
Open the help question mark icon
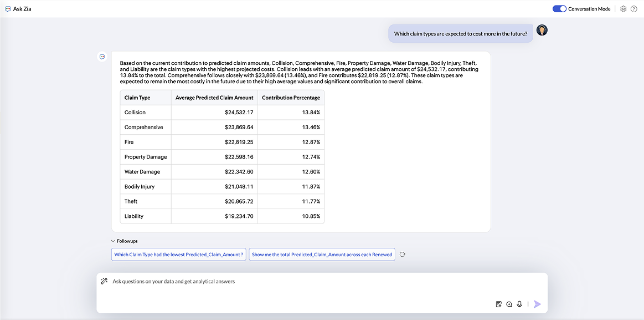point(635,8)
